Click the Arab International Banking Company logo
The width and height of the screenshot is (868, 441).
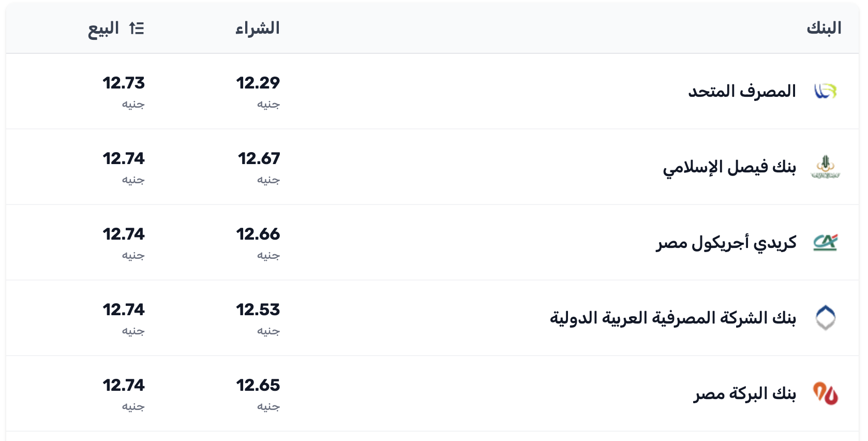tap(826, 317)
